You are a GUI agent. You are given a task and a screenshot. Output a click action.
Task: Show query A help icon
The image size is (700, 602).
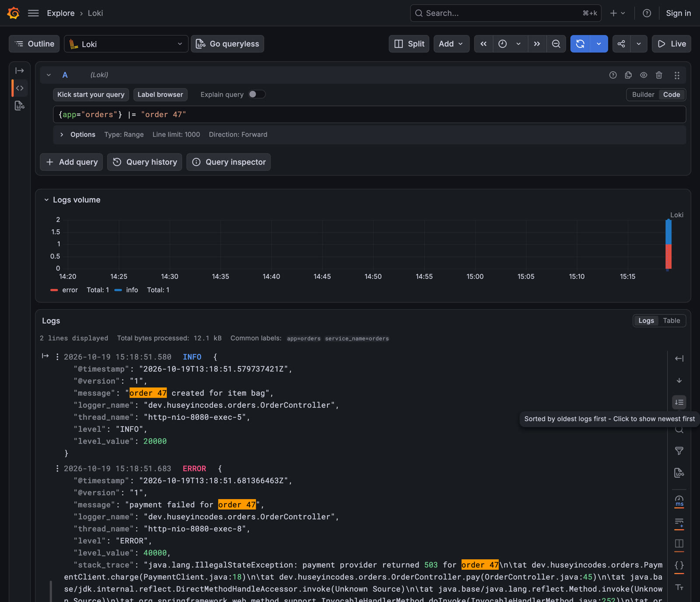pyautogui.click(x=613, y=75)
